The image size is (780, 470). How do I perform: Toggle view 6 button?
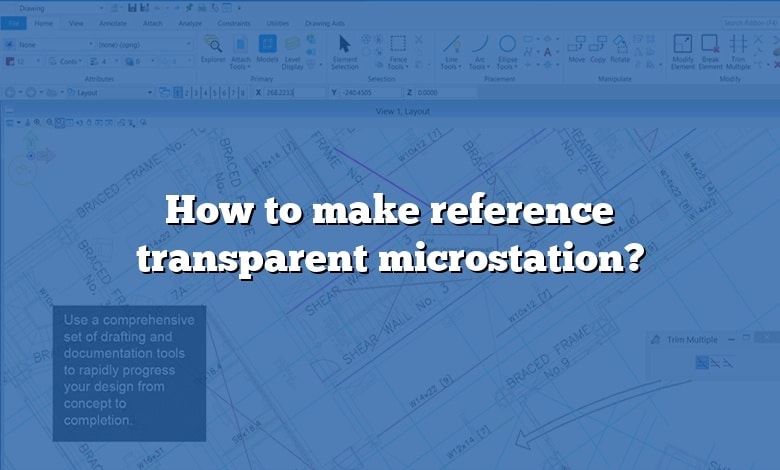coord(224,93)
